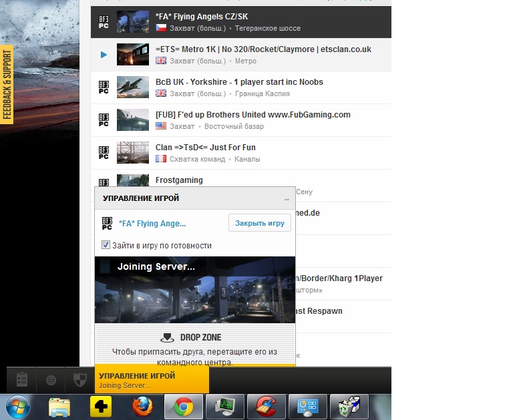Viewport: 513px width, 420px height.
Task: Open the *FA* Flying Angels map thumbnail
Action: (133, 21)
